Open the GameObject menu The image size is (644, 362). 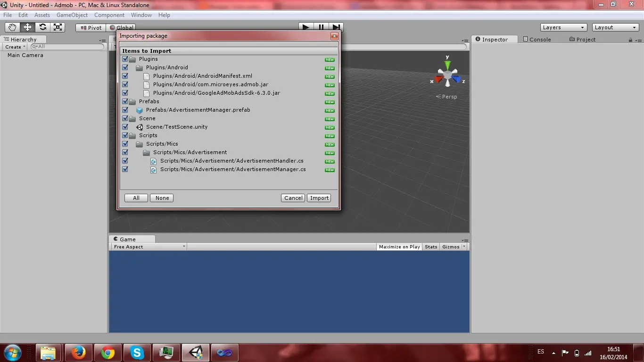(x=72, y=15)
